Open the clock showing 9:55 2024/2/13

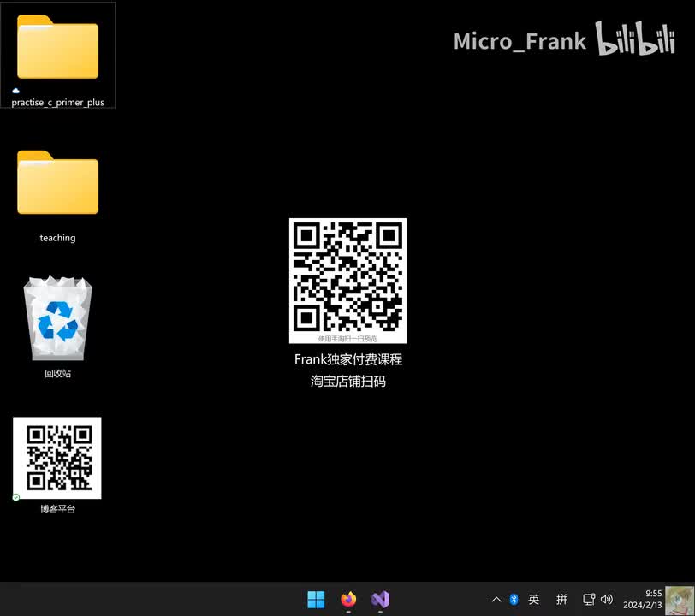642,599
